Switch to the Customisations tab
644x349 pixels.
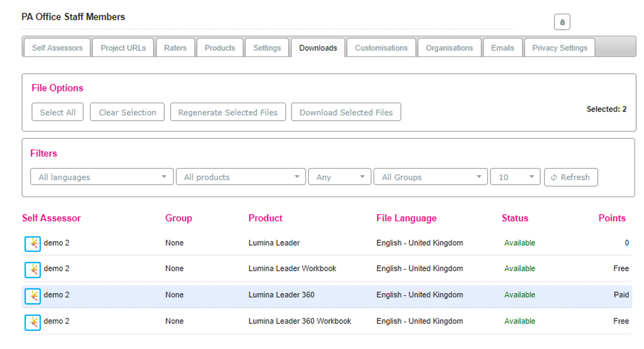coord(381,47)
